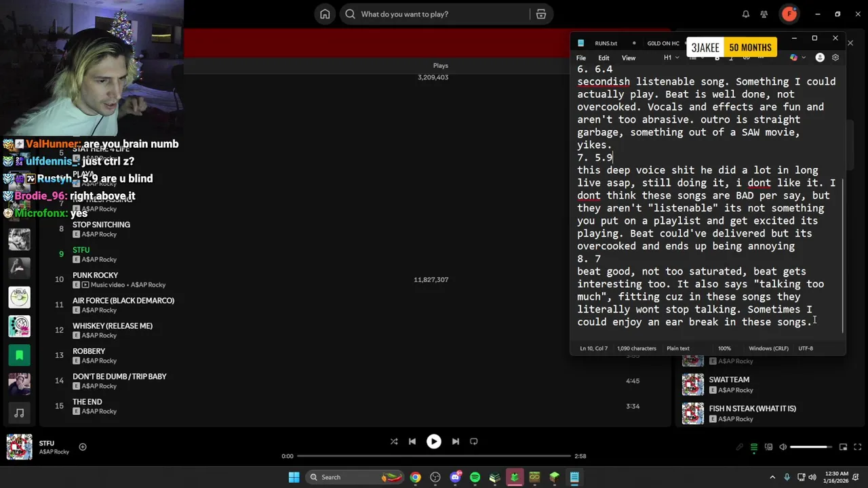Open the orange profile avatar menu
Screen dimensions: 868x488
tap(789, 14)
